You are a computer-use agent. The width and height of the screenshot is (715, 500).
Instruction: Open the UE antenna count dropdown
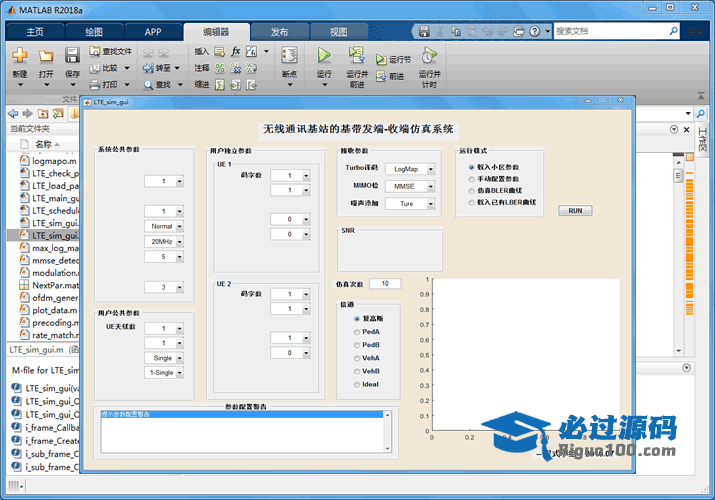click(164, 329)
